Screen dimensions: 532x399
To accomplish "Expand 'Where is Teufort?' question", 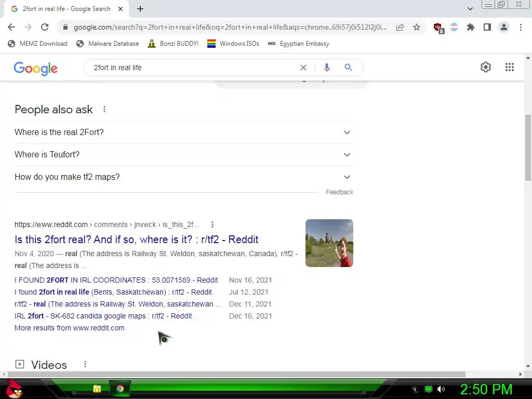I will 184,155.
